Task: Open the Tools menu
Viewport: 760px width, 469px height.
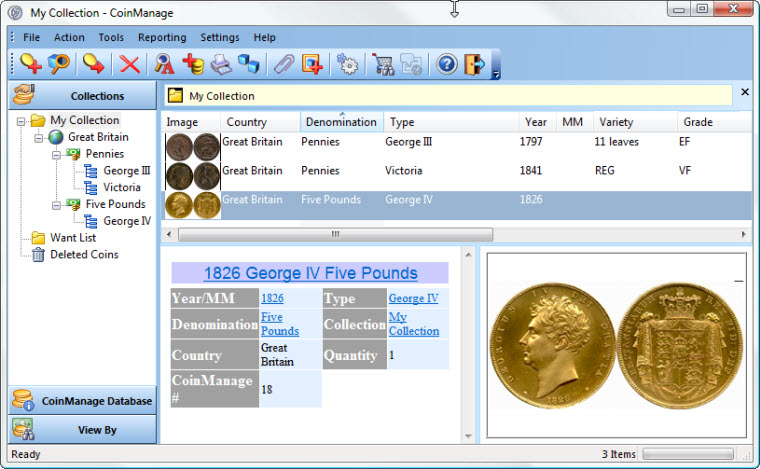Action: [111, 37]
